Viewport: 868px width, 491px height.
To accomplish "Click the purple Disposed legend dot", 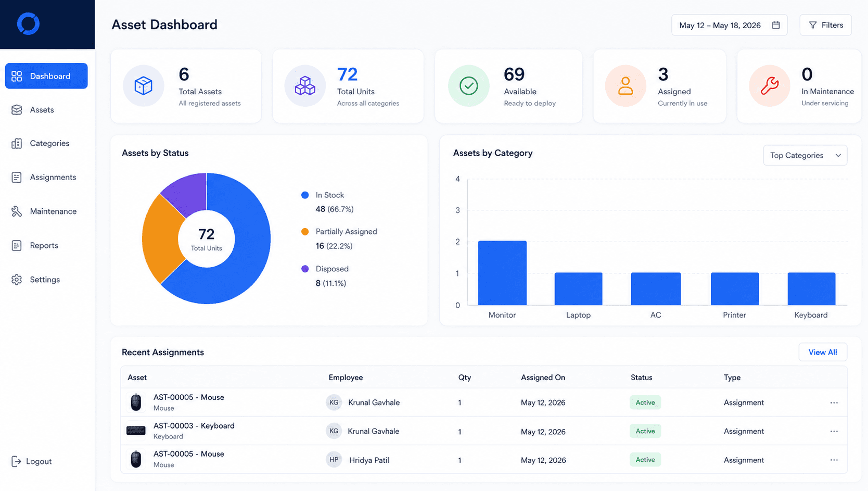I will tap(305, 269).
